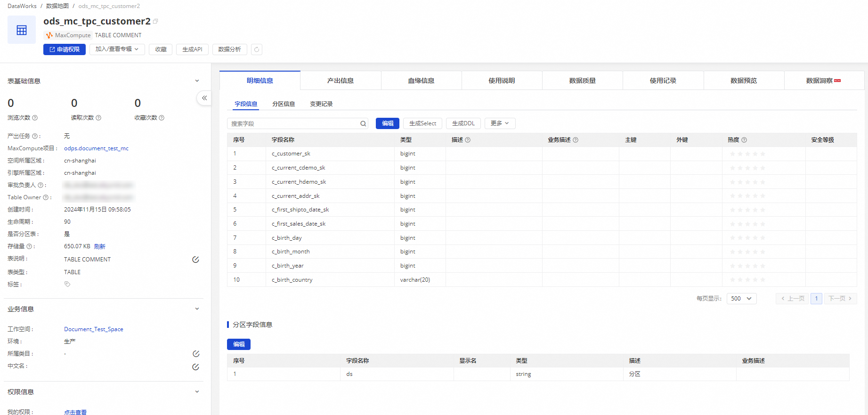Click help icon beside 存储量

pos(29,246)
